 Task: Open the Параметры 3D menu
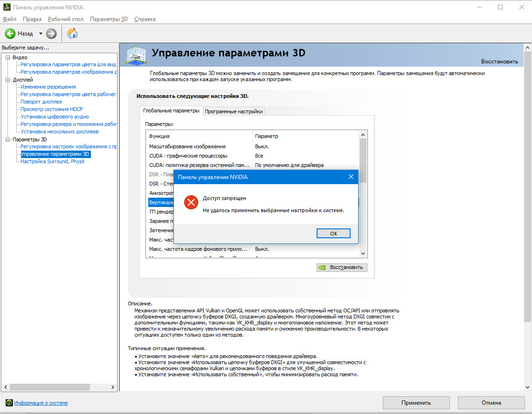(x=109, y=19)
